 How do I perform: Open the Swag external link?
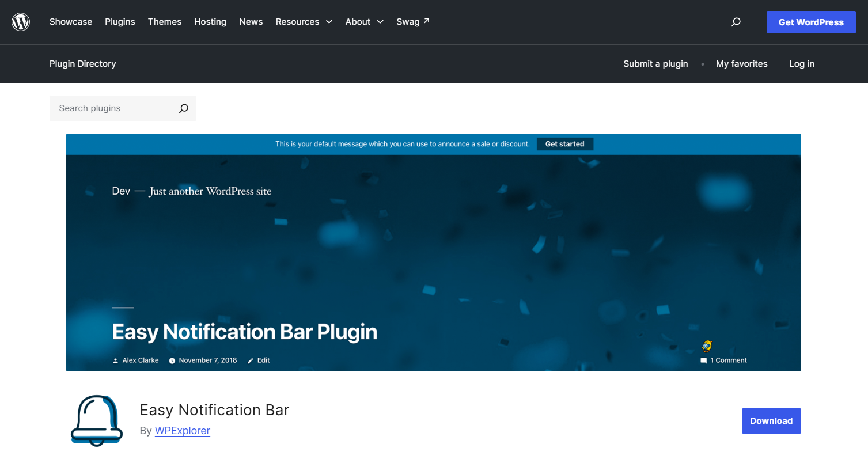tap(413, 22)
